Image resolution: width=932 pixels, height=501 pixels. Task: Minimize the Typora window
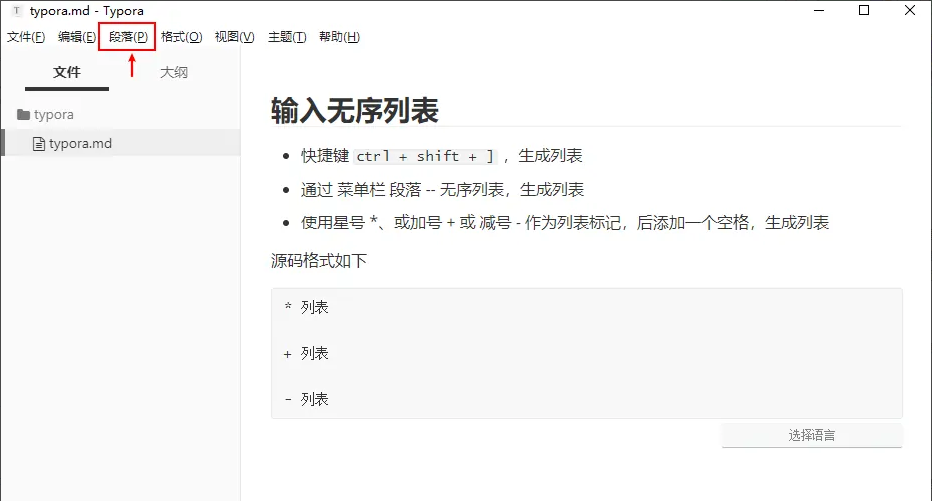click(x=819, y=11)
